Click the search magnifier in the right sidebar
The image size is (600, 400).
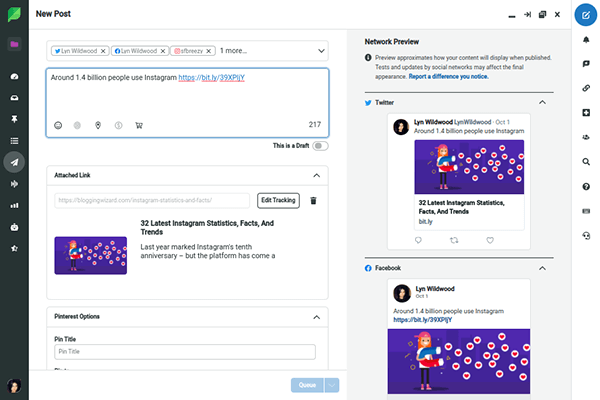585,161
